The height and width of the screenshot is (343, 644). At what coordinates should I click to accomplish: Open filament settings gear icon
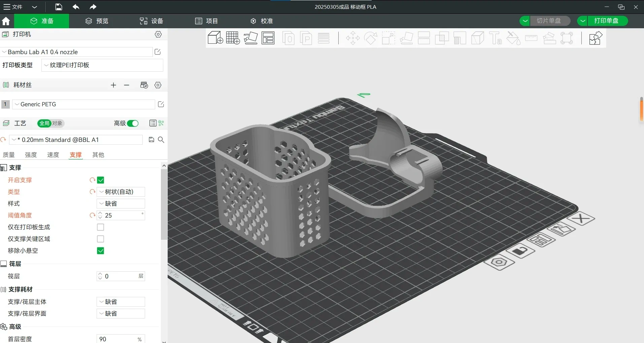click(158, 85)
